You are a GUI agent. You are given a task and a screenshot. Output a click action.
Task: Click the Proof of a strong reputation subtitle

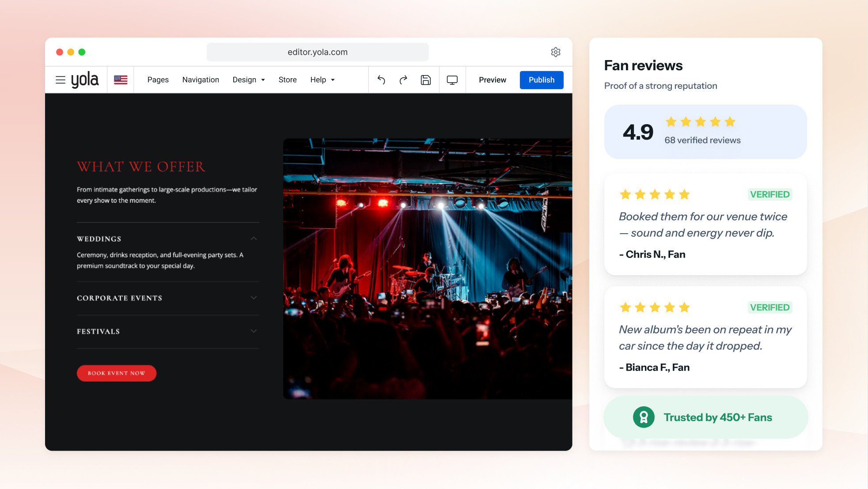(x=660, y=86)
